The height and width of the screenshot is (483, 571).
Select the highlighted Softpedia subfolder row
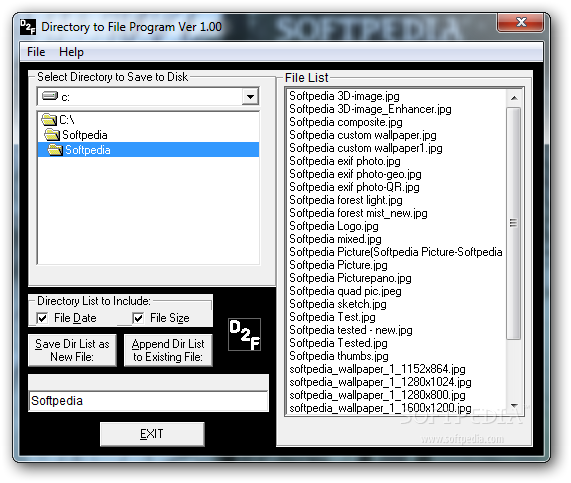click(x=149, y=150)
